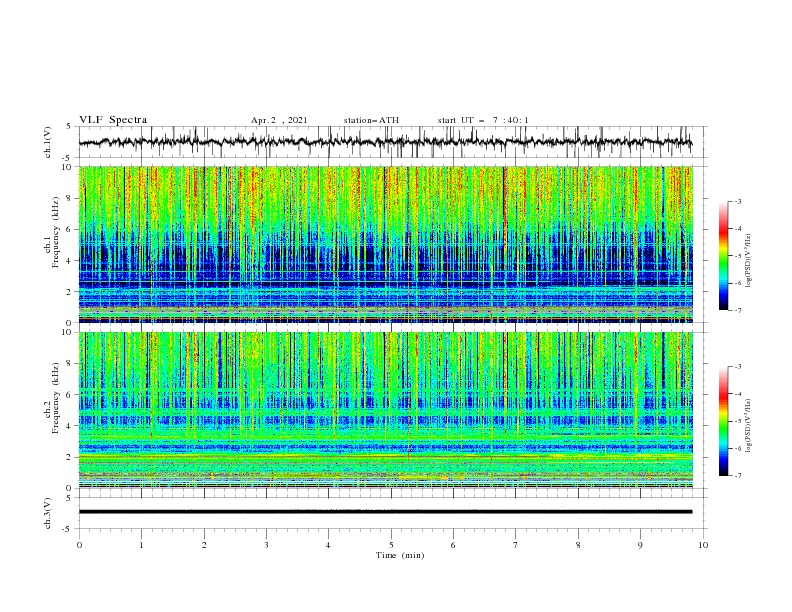Click the ch.1 spectrogram color scale bar
Image resolution: width=792 pixels, height=612 pixels.
(x=723, y=256)
